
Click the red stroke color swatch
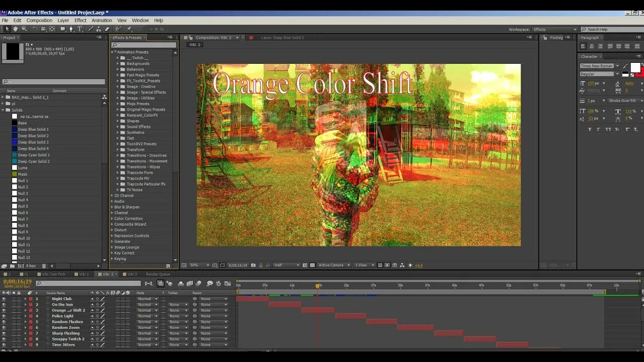[x=640, y=73]
